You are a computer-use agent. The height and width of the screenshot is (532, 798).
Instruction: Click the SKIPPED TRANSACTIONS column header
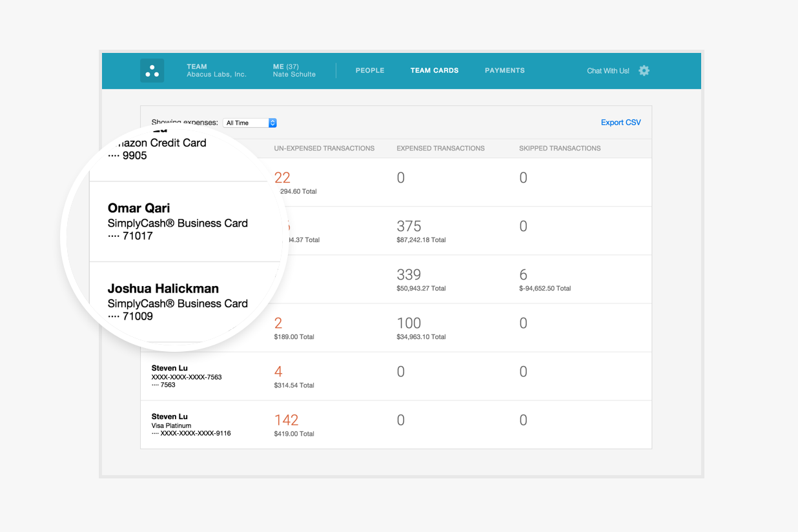(560, 148)
